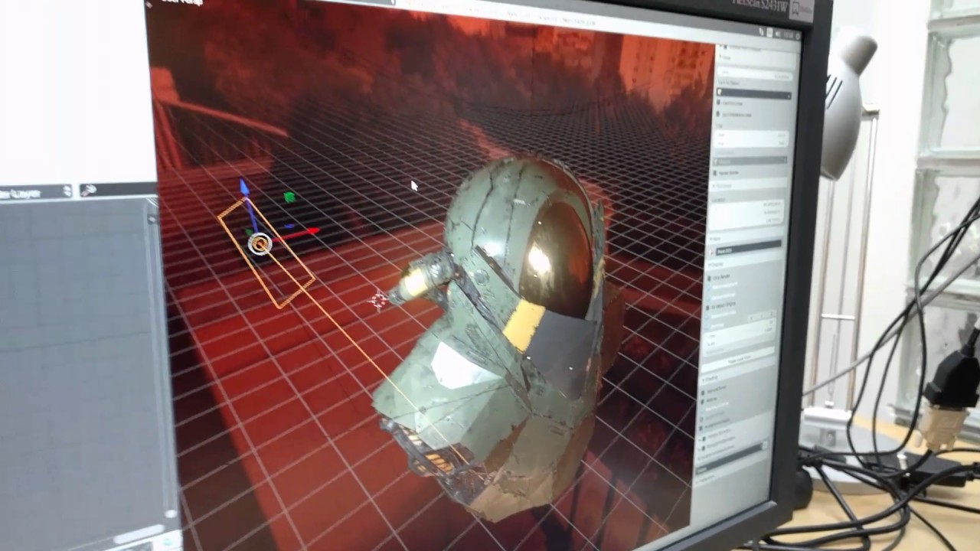Click the 3D Cursor Y location field
The width and height of the screenshot is (980, 551).
tap(747, 214)
